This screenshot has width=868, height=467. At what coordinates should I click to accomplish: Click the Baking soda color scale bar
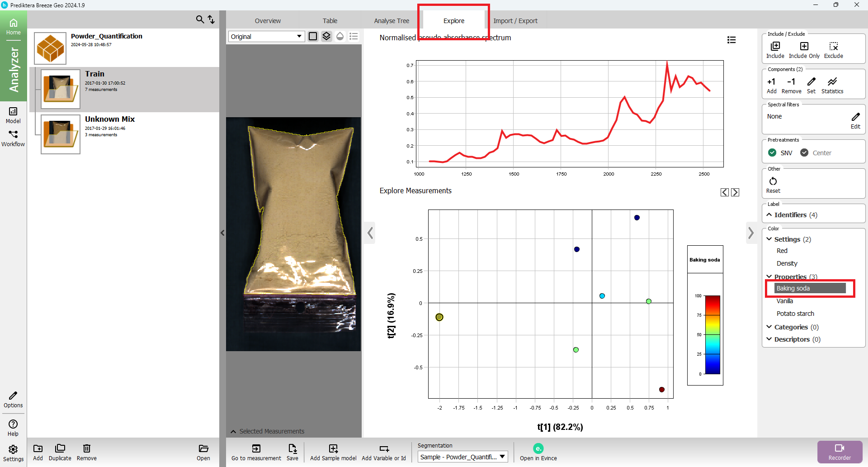(712, 335)
